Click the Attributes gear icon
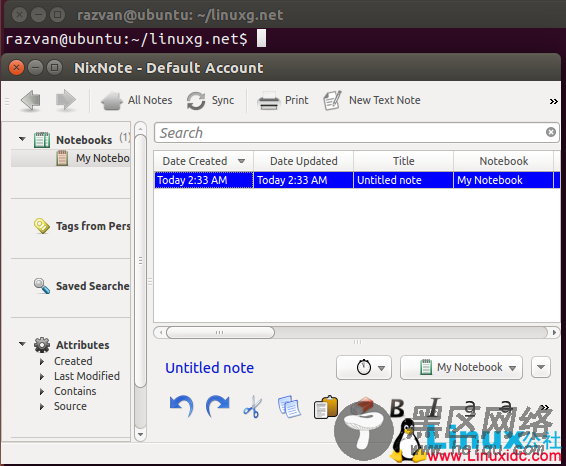This screenshot has height=466, width=566. [42, 345]
